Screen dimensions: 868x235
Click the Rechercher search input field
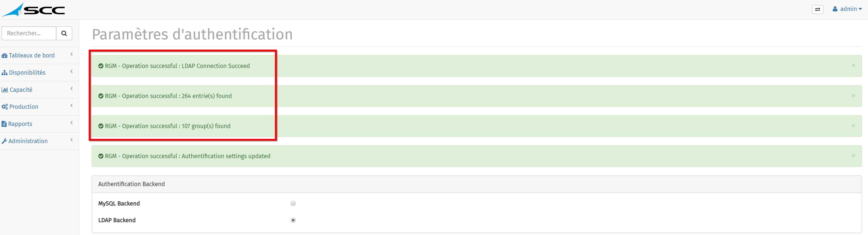[29, 33]
